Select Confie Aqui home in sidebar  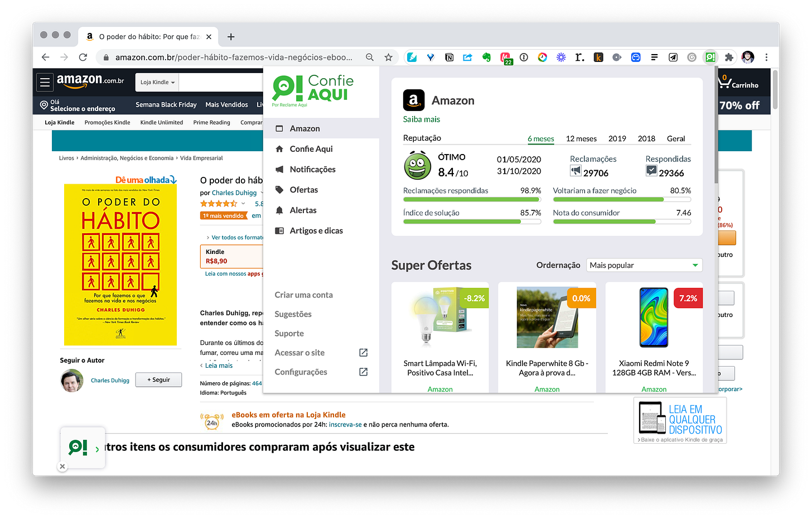point(321,149)
